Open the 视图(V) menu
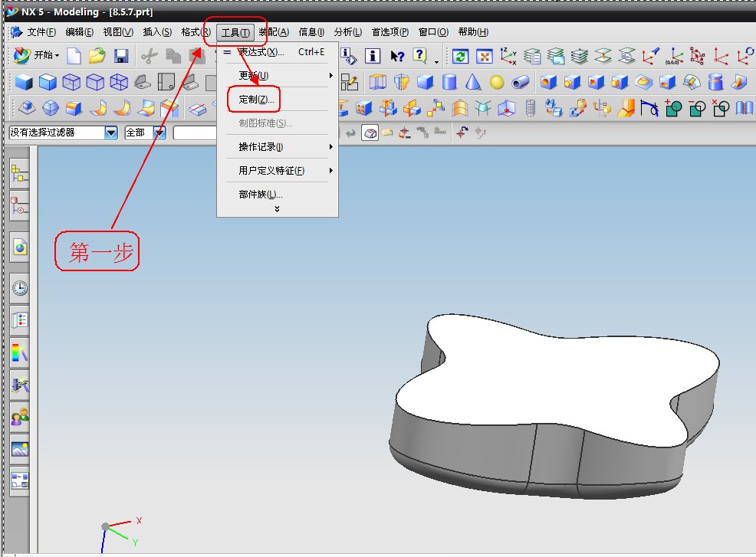This screenshot has width=756, height=557. (x=118, y=32)
